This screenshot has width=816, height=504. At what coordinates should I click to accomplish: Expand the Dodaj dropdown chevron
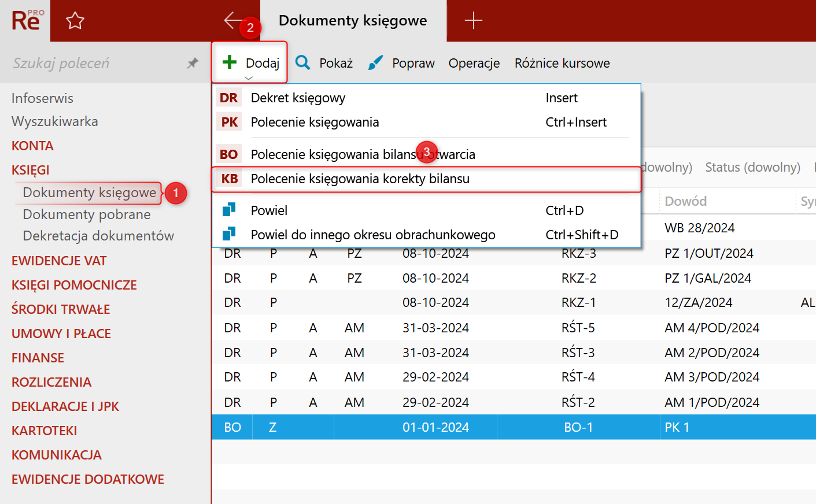249,78
